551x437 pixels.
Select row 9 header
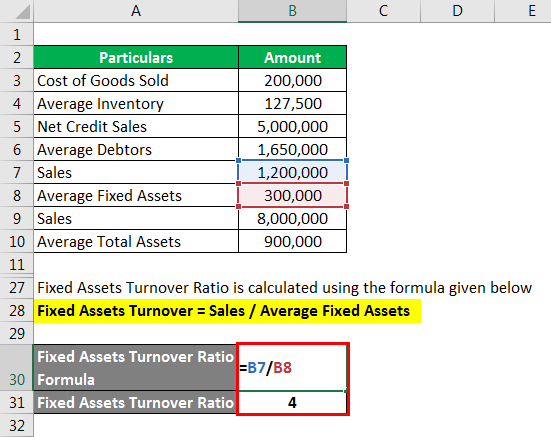[17, 218]
